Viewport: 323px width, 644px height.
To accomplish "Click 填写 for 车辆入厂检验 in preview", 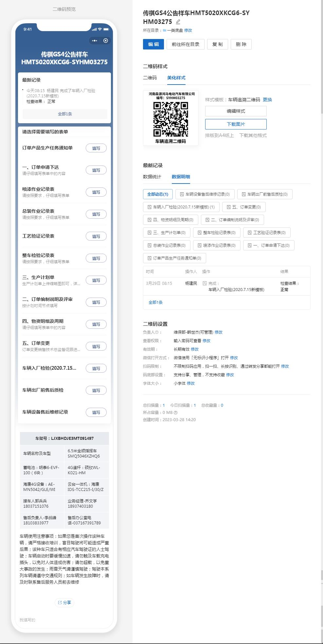I will (96, 368).
